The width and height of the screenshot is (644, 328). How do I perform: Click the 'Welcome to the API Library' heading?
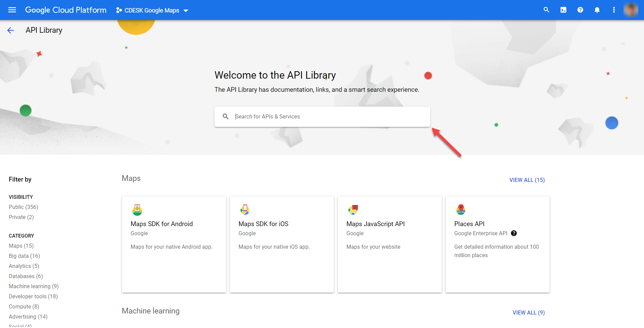275,75
